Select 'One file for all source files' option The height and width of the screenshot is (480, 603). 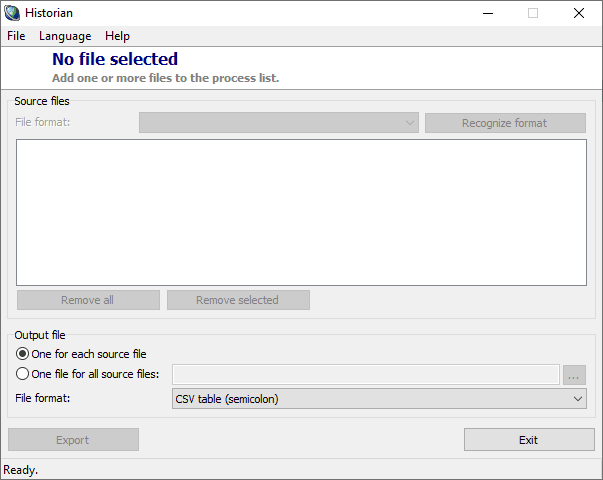point(23,374)
